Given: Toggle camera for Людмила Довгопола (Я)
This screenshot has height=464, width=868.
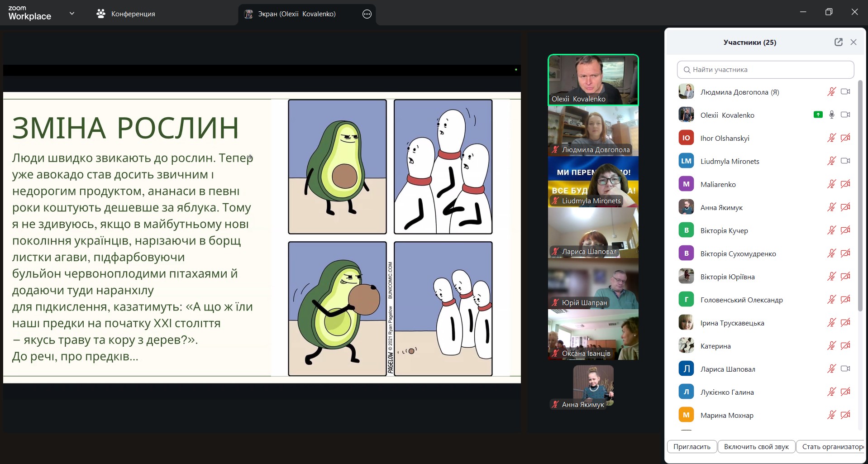Looking at the screenshot, I should pyautogui.click(x=845, y=92).
